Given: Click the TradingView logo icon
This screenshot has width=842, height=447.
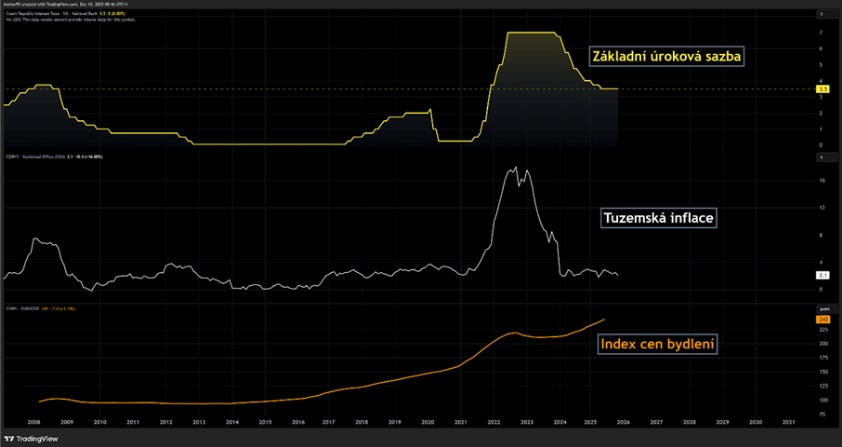Looking at the screenshot, I should (x=10, y=438).
